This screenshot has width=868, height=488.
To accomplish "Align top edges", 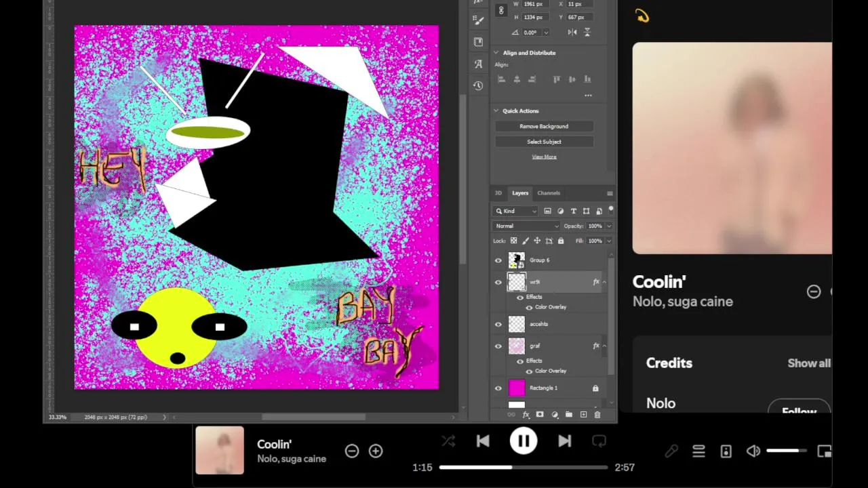I will (557, 79).
